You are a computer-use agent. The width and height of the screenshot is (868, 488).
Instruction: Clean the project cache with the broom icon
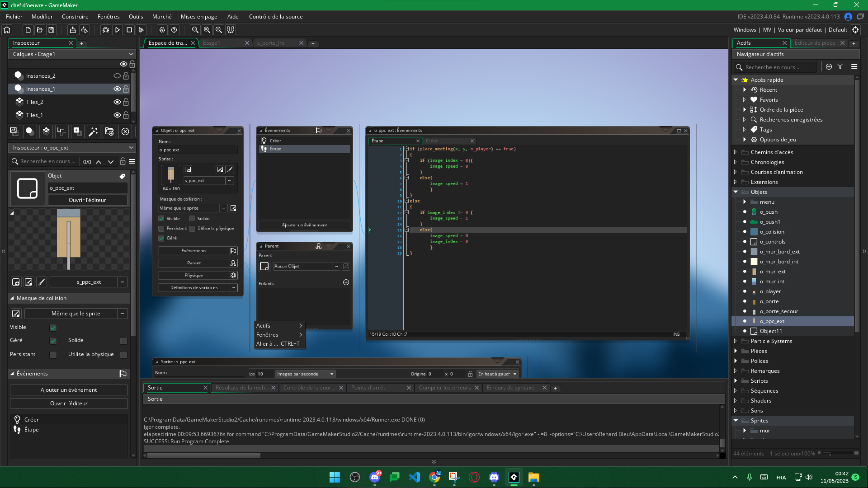(141, 30)
